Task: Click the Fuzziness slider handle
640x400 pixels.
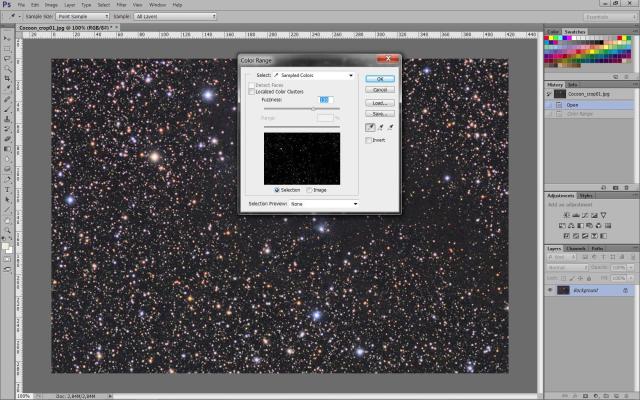Action: pyautogui.click(x=313, y=108)
